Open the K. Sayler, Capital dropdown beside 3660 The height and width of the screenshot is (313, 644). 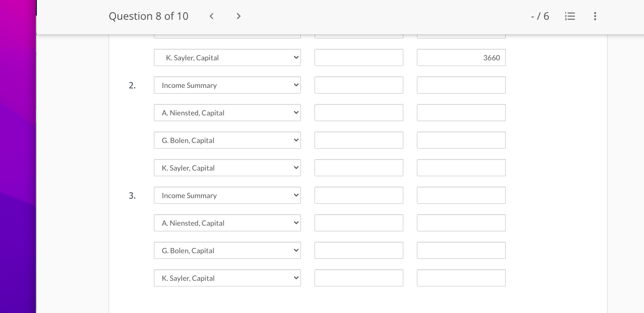[227, 58]
